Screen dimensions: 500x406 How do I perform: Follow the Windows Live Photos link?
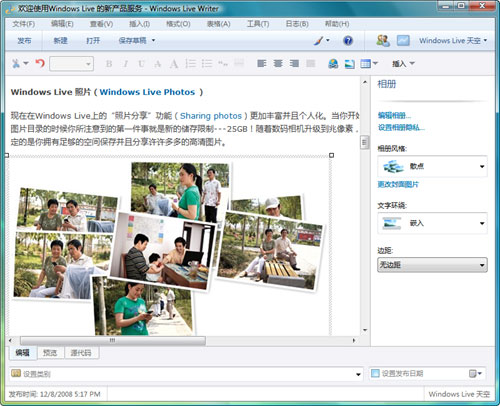point(147,92)
